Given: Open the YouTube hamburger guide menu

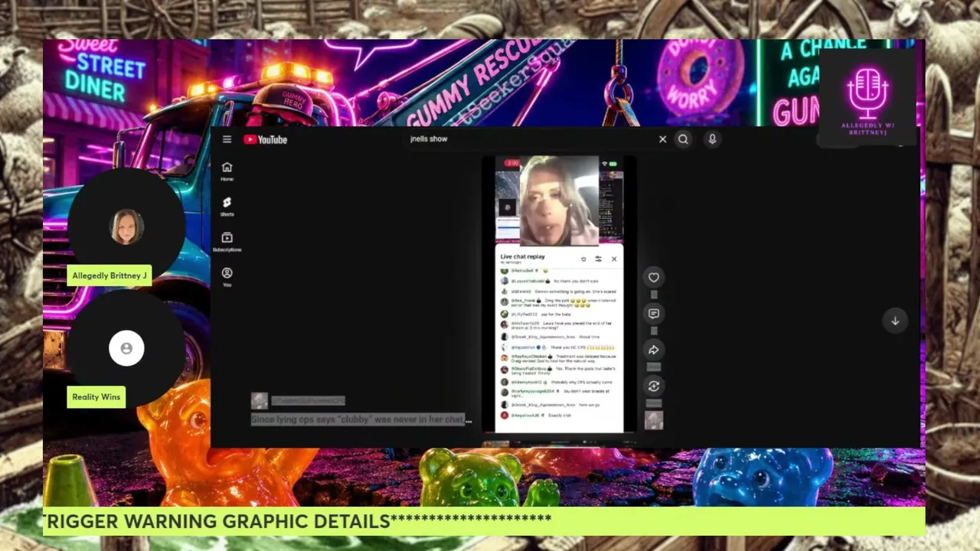Looking at the screenshot, I should (227, 139).
